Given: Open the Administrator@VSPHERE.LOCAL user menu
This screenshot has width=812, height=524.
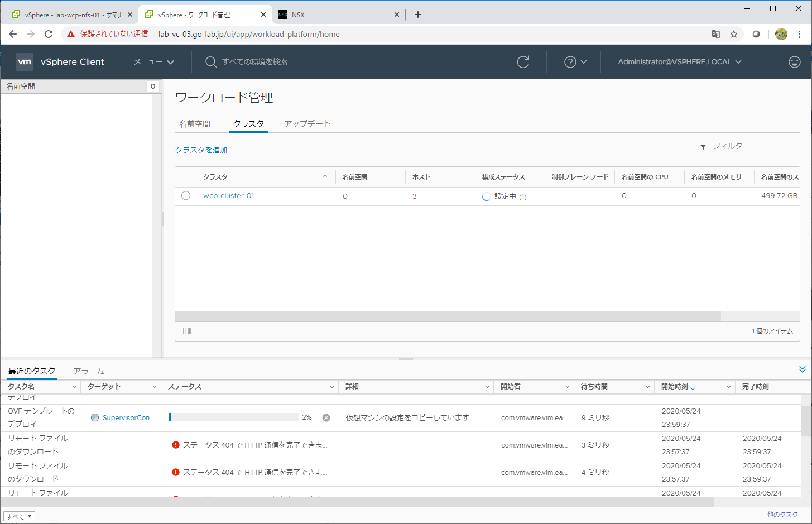Looking at the screenshot, I should click(680, 62).
